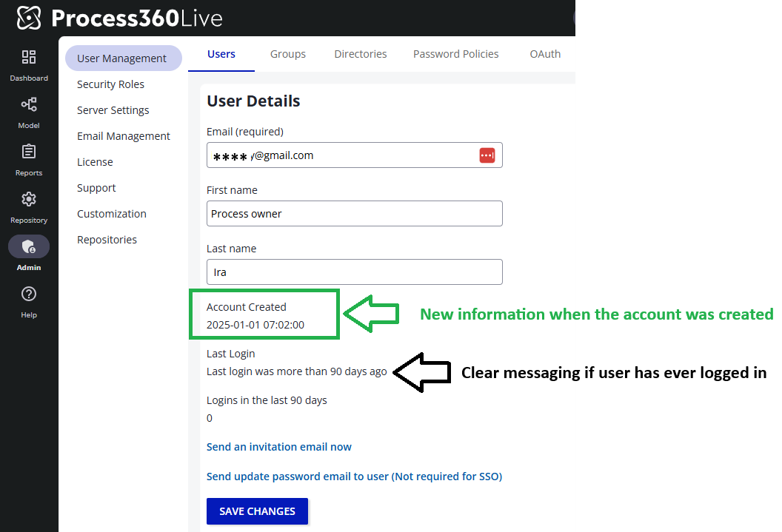Open the Help question mark icon

click(29, 294)
